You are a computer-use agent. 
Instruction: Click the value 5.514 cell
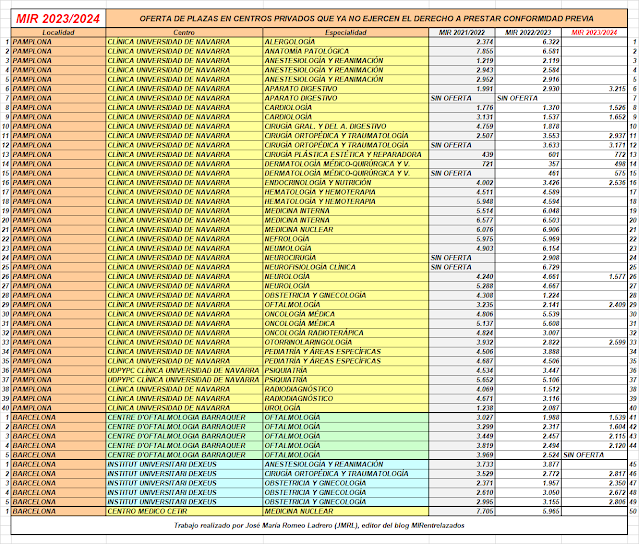coord(462,211)
